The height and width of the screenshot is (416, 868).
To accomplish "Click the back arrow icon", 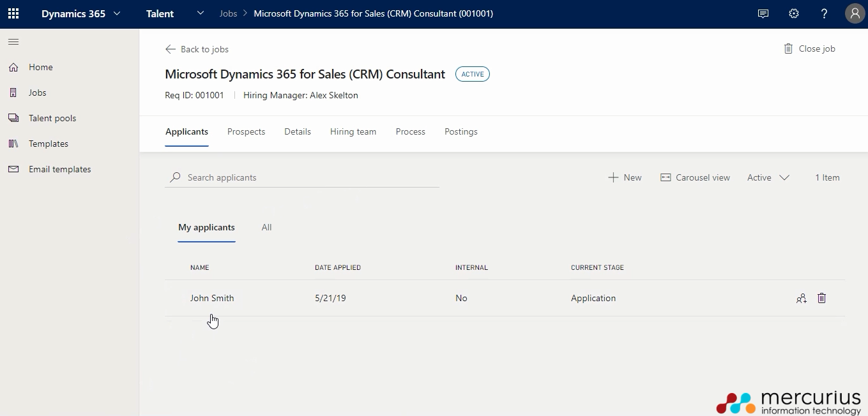I will [x=171, y=49].
